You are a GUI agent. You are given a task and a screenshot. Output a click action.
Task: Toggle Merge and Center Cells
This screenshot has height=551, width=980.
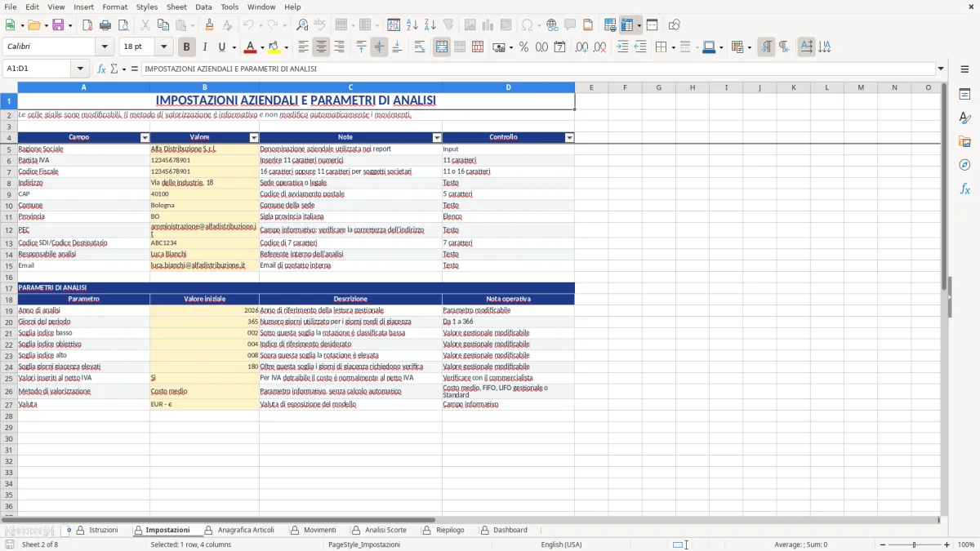[x=442, y=47]
